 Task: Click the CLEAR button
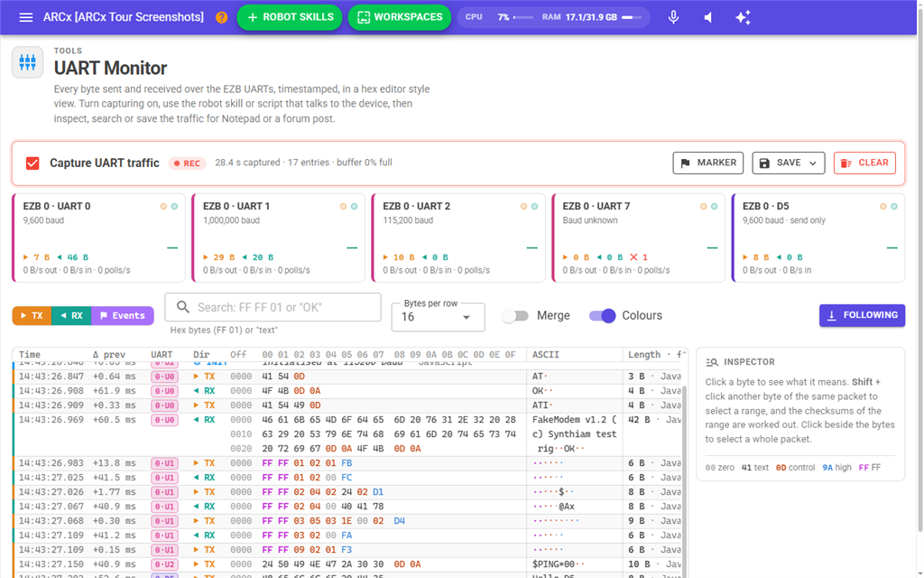click(x=864, y=163)
